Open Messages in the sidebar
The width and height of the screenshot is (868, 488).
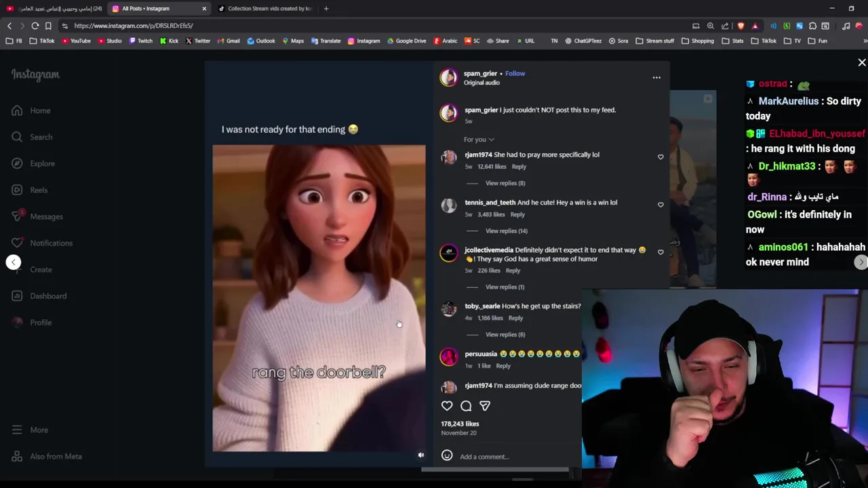click(37, 216)
